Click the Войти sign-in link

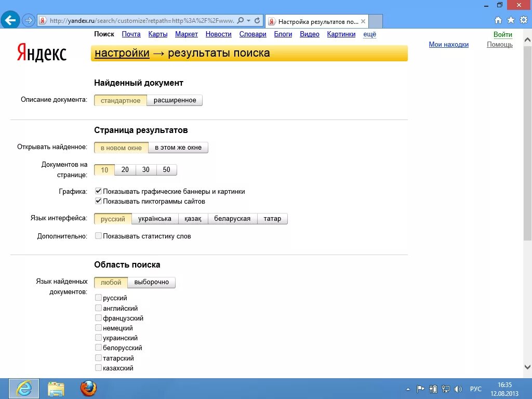tap(503, 34)
